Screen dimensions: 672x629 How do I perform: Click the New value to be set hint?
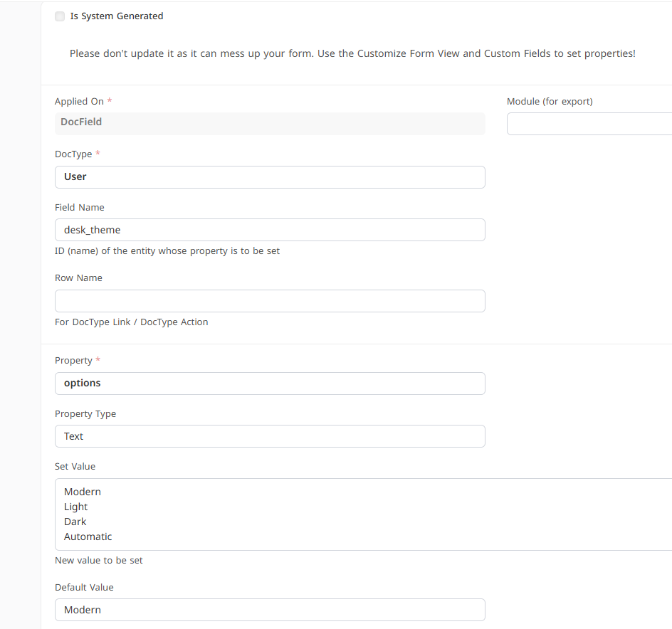pos(98,561)
